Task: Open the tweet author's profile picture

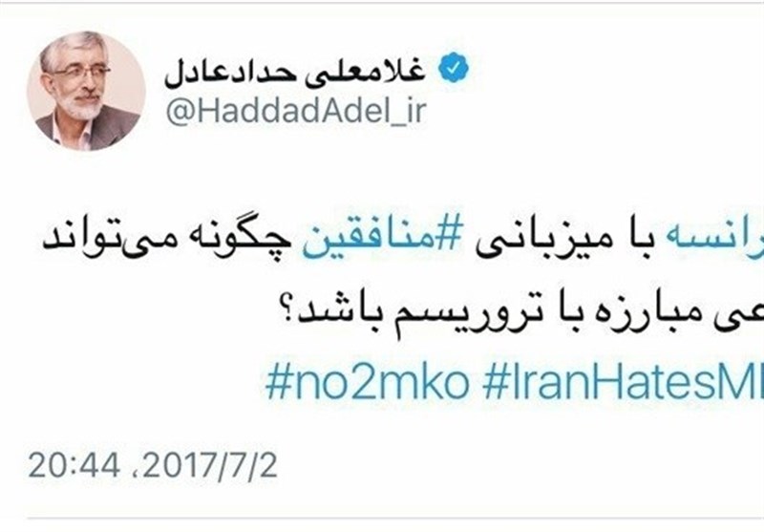Action: [x=87, y=91]
